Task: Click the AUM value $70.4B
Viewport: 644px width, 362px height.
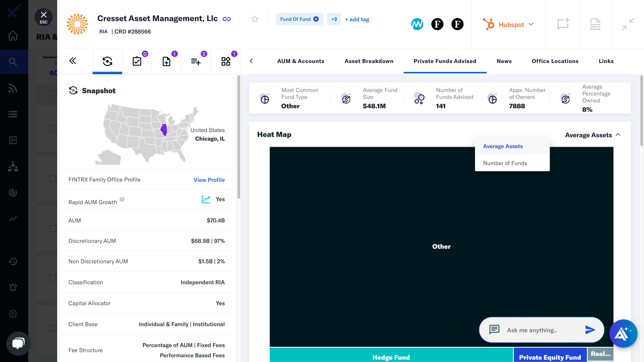Action: coord(216,220)
